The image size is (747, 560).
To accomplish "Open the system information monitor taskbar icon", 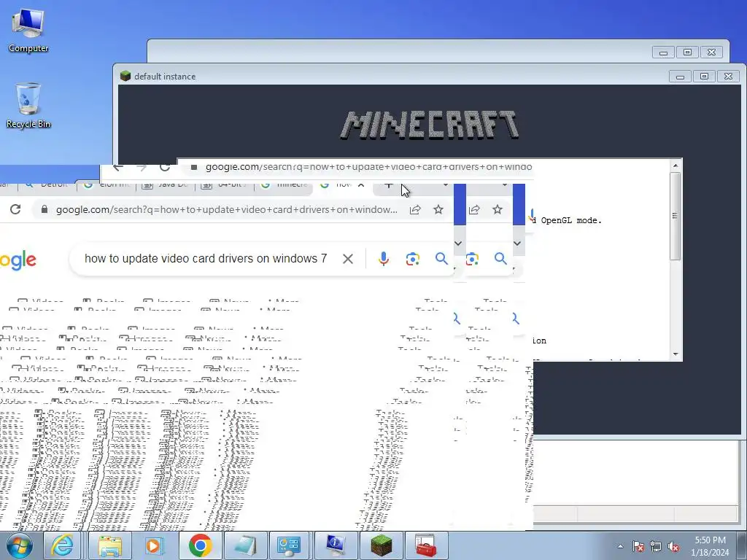I will (336, 545).
